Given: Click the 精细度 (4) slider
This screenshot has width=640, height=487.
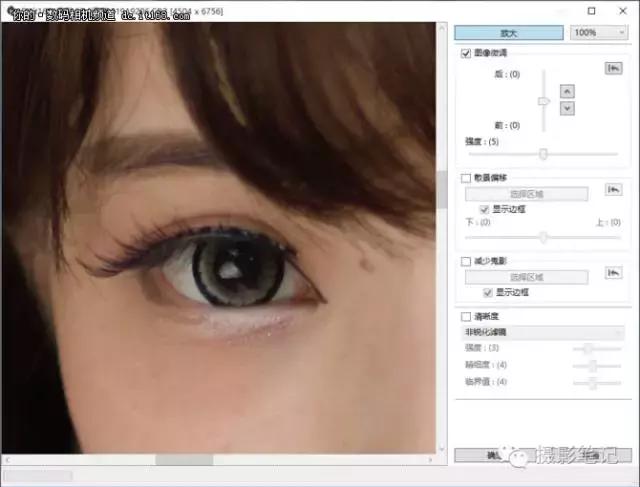Looking at the screenshot, I should [597, 366].
